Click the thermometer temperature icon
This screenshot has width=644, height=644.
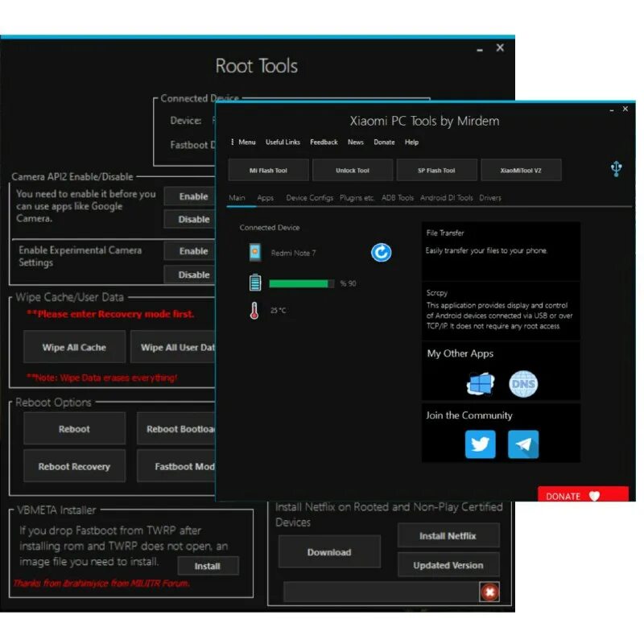254,311
